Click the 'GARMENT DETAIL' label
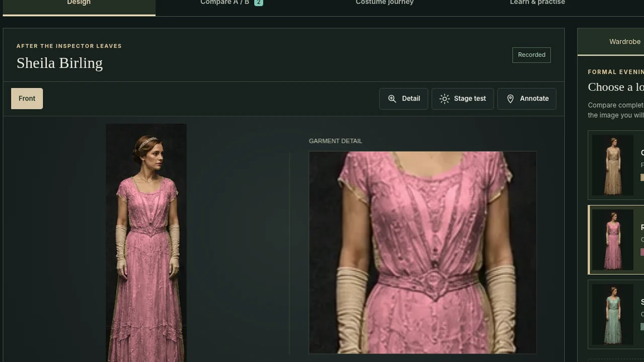This screenshot has height=362, width=644. pos(336,141)
